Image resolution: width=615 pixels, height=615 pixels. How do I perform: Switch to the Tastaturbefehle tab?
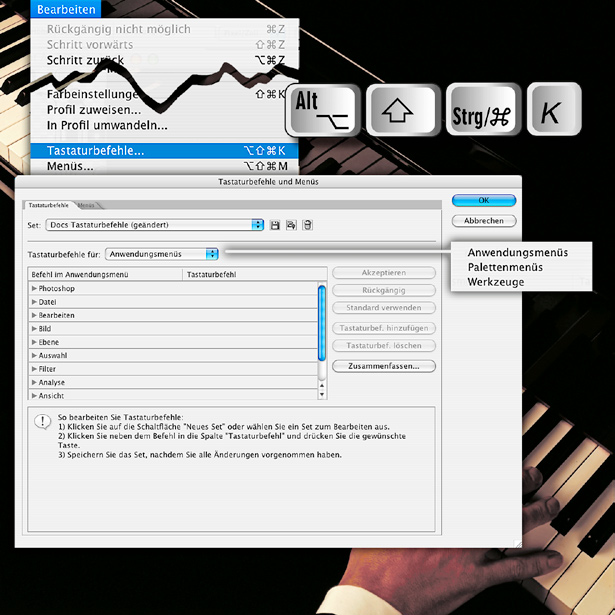tap(48, 205)
